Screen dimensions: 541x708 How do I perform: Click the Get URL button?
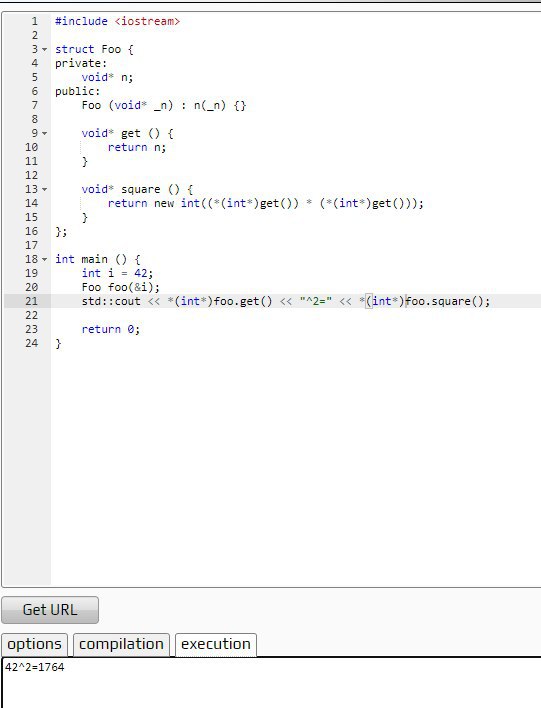(50, 610)
